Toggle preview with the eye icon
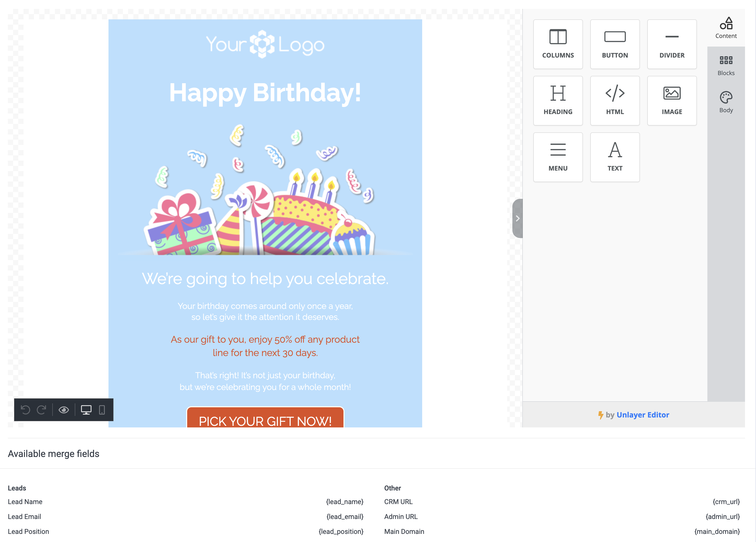756x542 pixels. (x=64, y=410)
